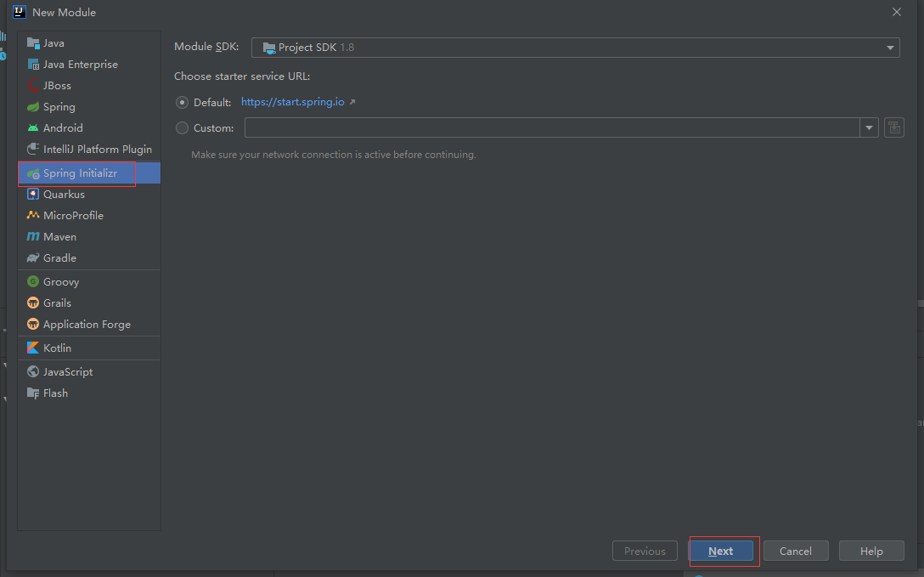The height and width of the screenshot is (577, 924).
Task: Click the Cancel button
Action: point(796,551)
